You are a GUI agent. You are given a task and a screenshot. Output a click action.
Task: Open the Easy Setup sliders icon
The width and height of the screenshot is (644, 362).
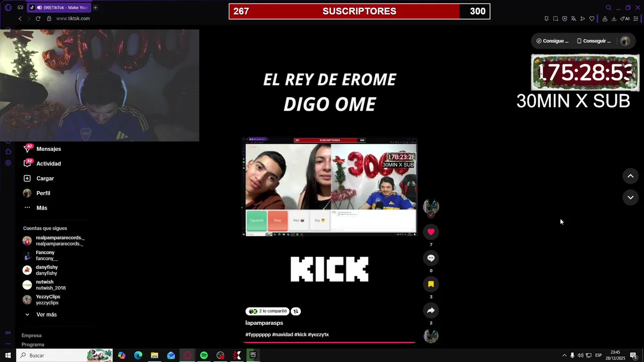click(636, 19)
